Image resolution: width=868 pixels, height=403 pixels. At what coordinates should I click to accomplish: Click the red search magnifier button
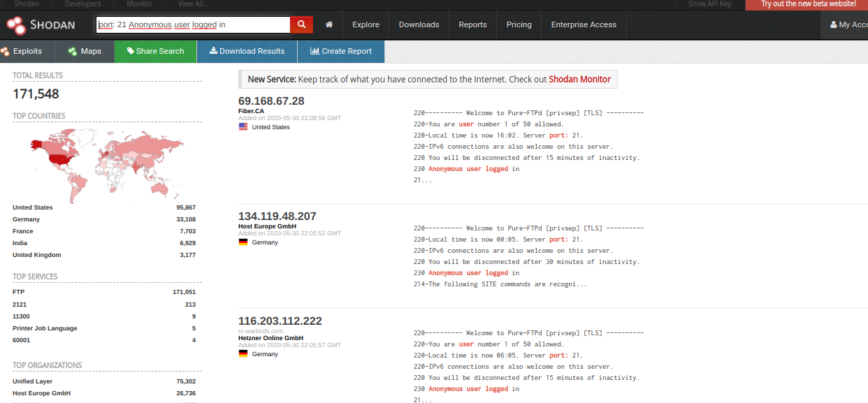(301, 24)
